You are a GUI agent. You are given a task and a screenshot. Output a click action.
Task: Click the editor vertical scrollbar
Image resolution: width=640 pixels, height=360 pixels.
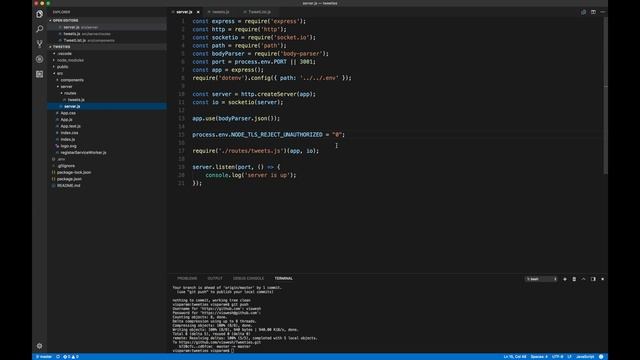(x=605, y=96)
